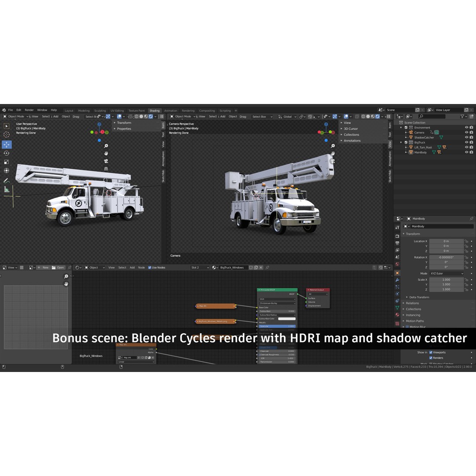Toggle orthographic grid icon in left viewport
The height and width of the screenshot is (476, 476).
[x=106, y=168]
